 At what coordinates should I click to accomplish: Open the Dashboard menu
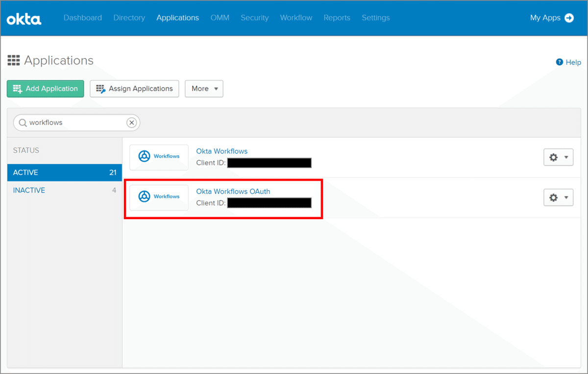click(x=83, y=18)
